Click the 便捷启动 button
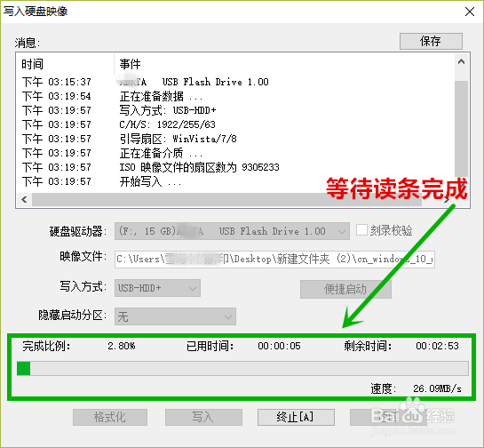 345,289
